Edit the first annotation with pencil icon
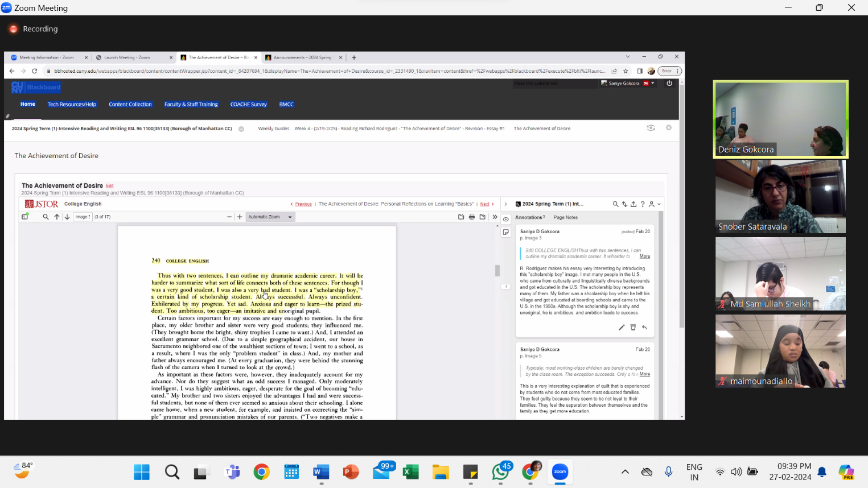Viewport: 868px width, 488px height. point(622,327)
